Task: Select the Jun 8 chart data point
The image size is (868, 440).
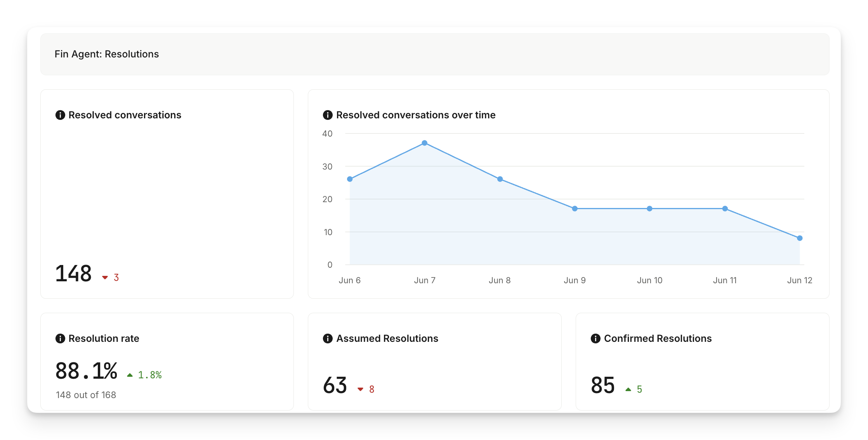Action: pos(500,179)
